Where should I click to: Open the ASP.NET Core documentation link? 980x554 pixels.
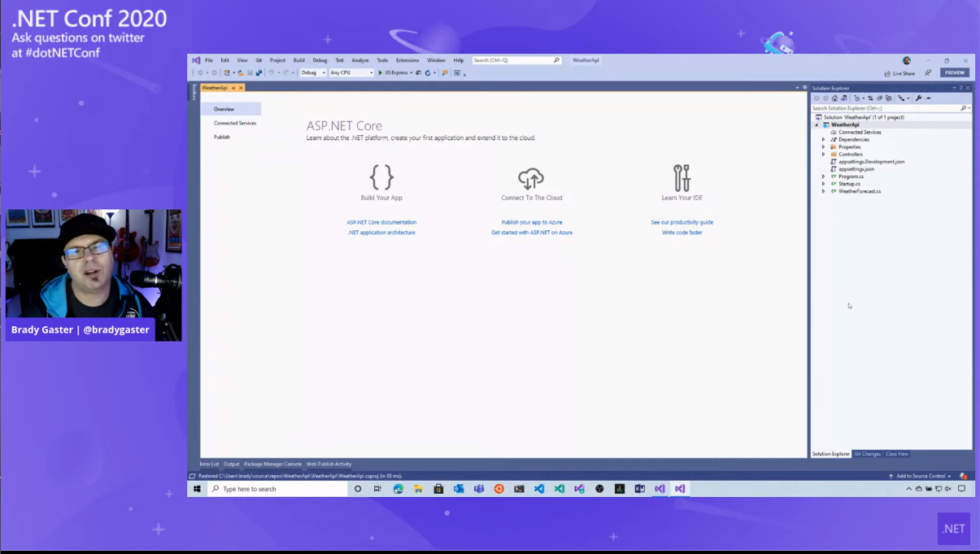[x=381, y=222]
